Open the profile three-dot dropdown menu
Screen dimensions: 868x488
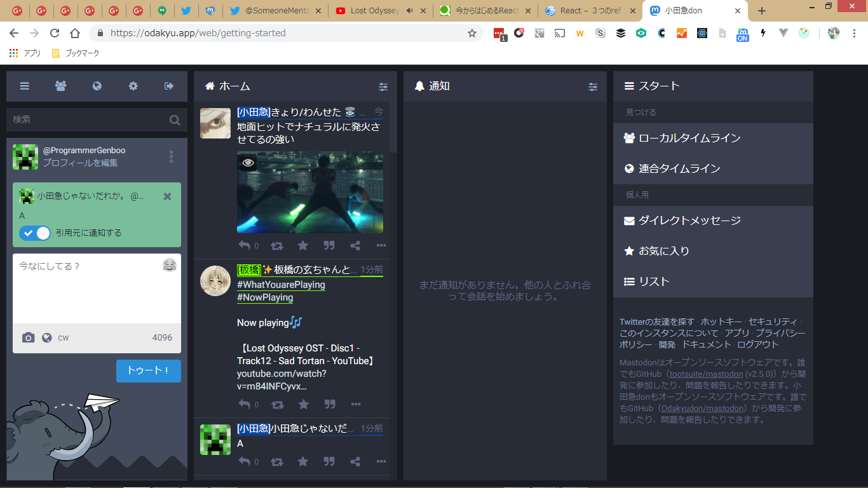tap(171, 157)
